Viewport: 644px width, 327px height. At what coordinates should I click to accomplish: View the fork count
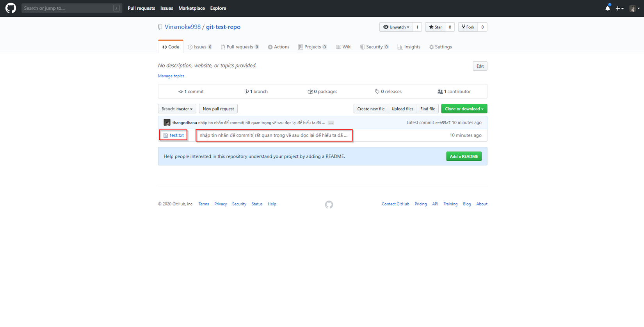(x=482, y=27)
